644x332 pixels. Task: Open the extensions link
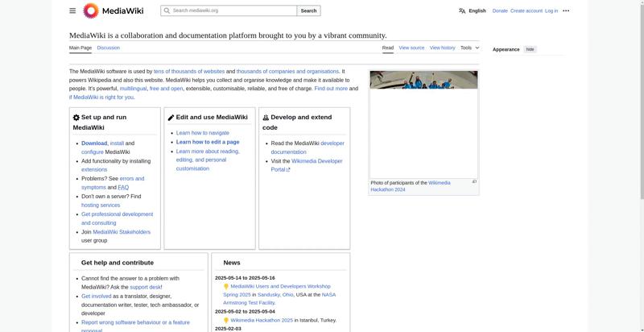[94, 170]
